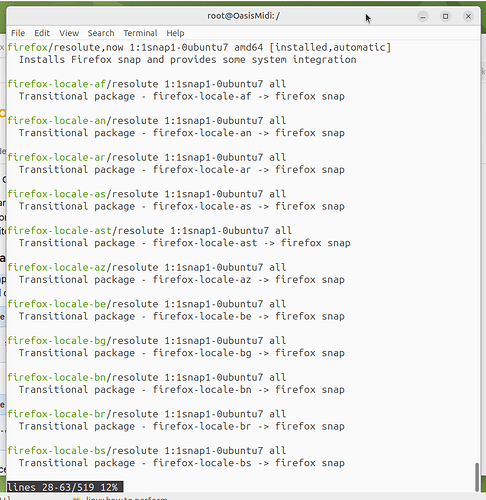Click the 'firefox/resolute,now' package line
The height and width of the screenshot is (500, 486).
[x=199, y=47]
